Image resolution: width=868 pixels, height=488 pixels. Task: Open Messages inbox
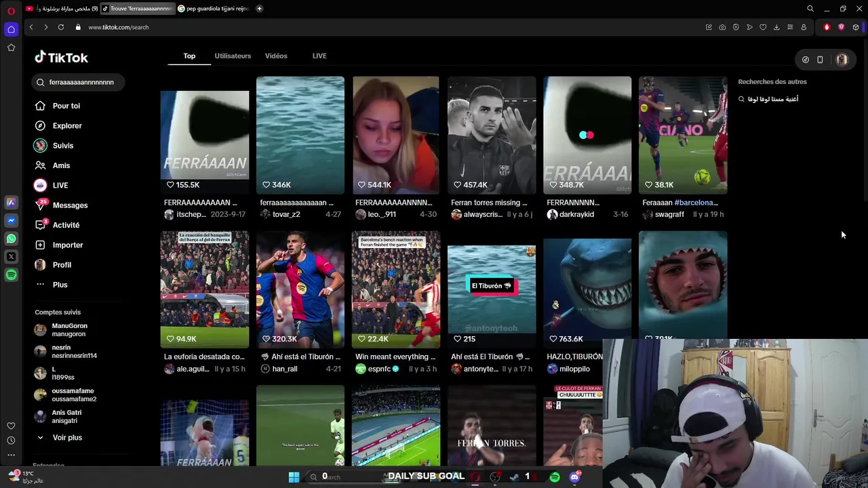coord(62,205)
